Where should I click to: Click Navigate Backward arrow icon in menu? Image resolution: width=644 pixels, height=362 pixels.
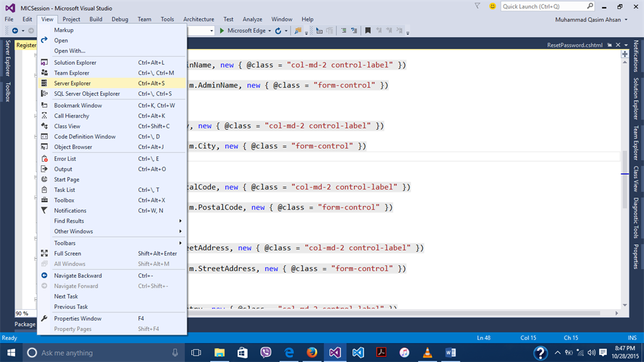(x=44, y=276)
